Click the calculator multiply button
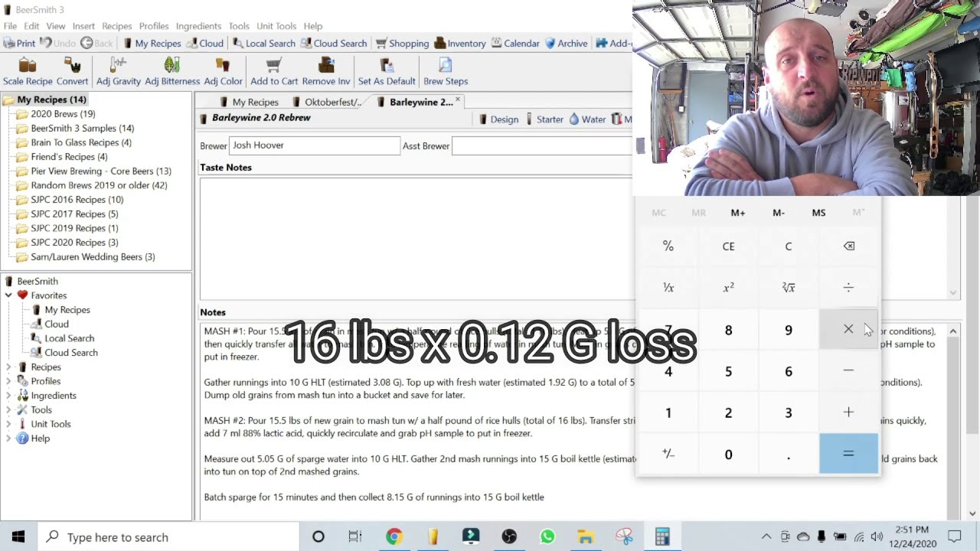The width and height of the screenshot is (980, 551). (x=848, y=330)
